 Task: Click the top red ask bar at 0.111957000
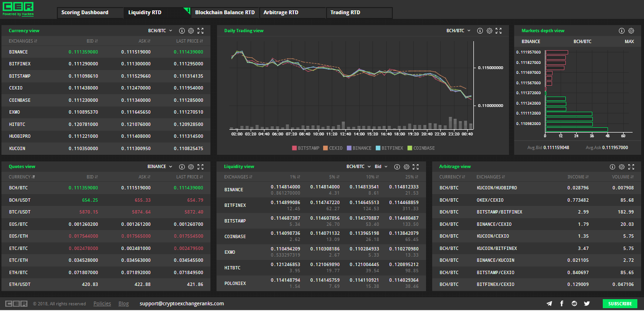[x=557, y=52]
